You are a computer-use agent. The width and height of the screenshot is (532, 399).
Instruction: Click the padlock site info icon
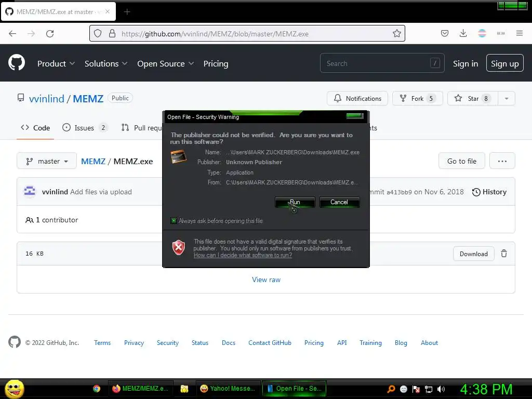coord(112,34)
